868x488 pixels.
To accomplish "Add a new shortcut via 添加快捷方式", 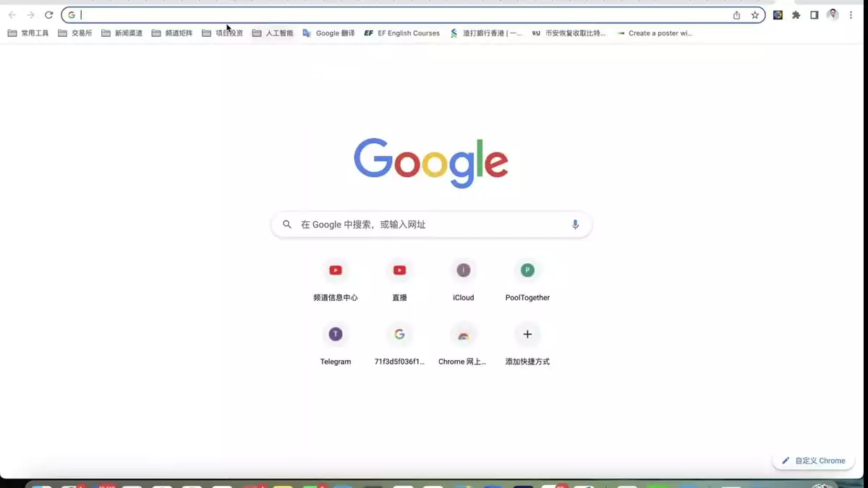I will [x=527, y=344].
